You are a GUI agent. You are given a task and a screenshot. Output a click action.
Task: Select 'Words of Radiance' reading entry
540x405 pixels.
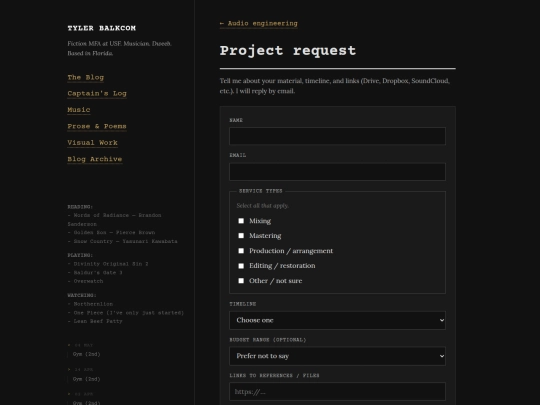coord(114,219)
